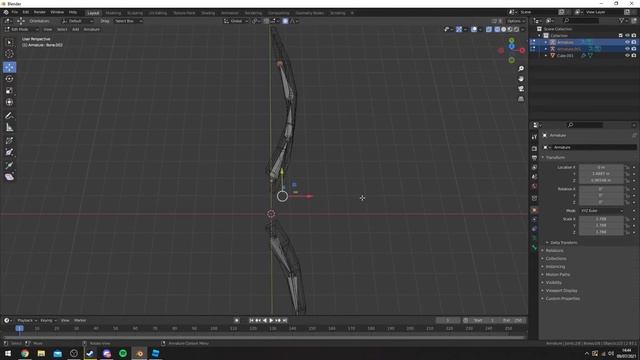Expand the Relations panel

(554, 250)
